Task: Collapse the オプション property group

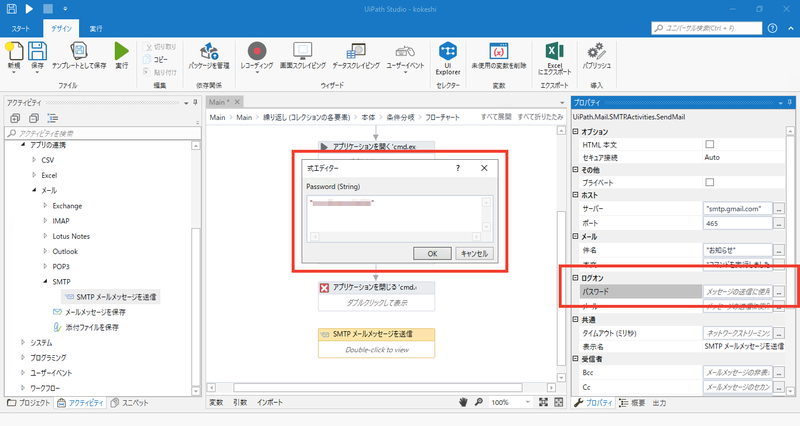Action: pyautogui.click(x=576, y=132)
